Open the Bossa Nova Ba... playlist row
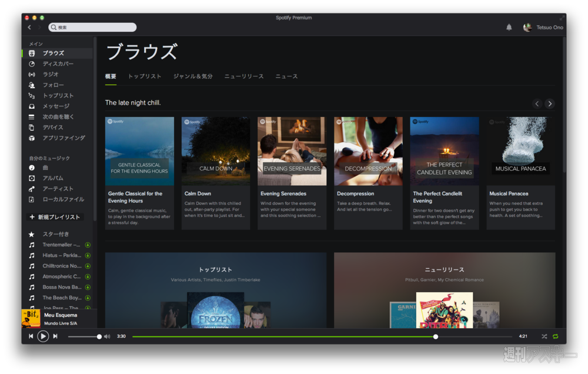The width and height of the screenshot is (588, 374). point(57,288)
